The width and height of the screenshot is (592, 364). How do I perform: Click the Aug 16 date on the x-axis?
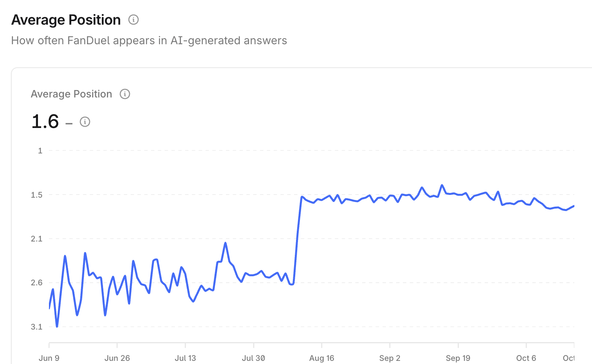tap(321, 358)
